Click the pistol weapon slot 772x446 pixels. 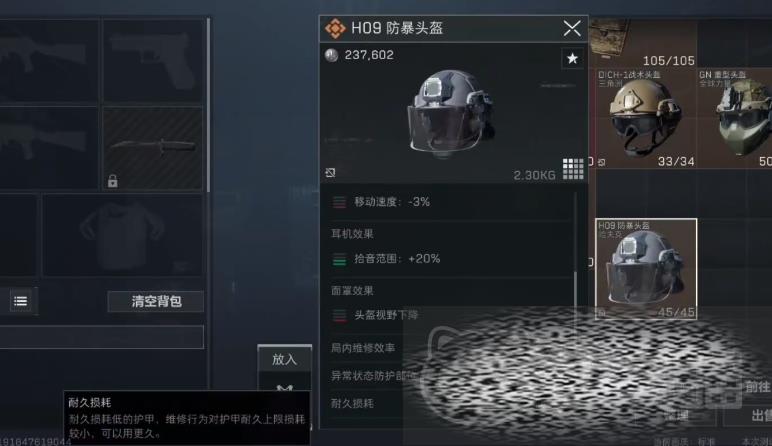(153, 61)
